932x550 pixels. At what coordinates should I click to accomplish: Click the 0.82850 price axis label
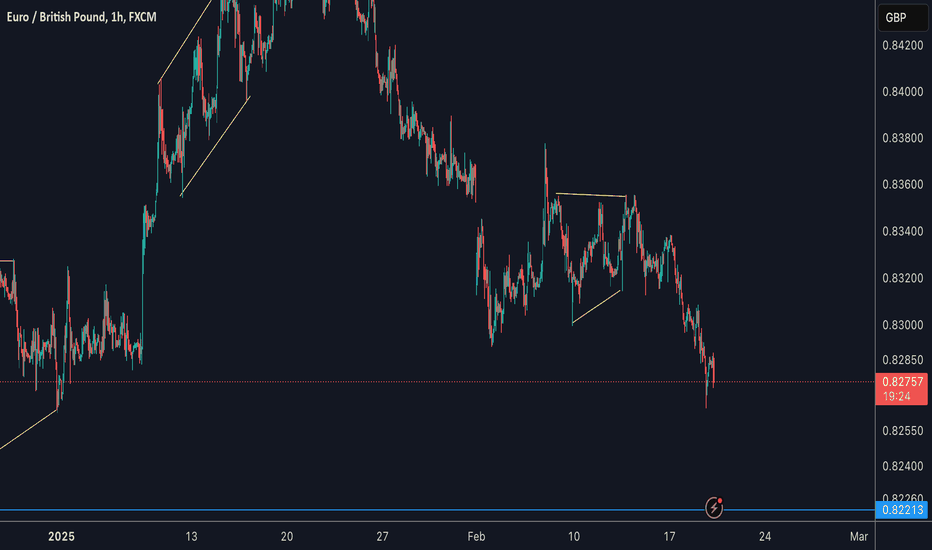902,360
